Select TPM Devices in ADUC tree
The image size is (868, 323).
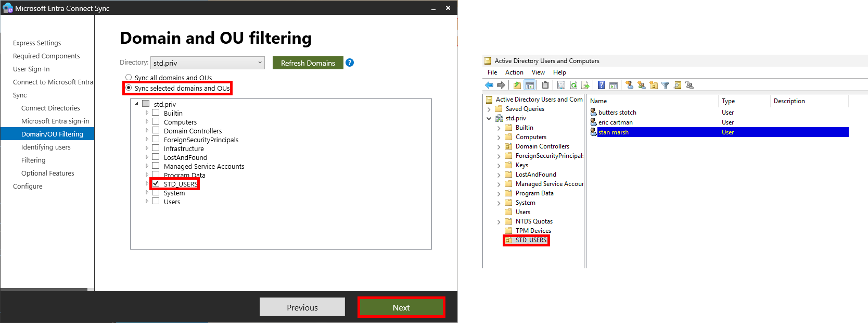pos(533,231)
